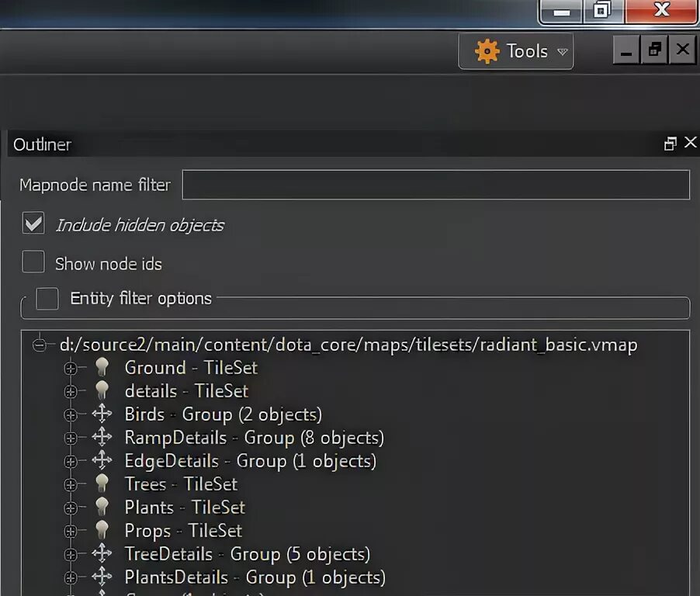Expand the Birds group node
This screenshot has height=596, width=700.
tap(70, 414)
